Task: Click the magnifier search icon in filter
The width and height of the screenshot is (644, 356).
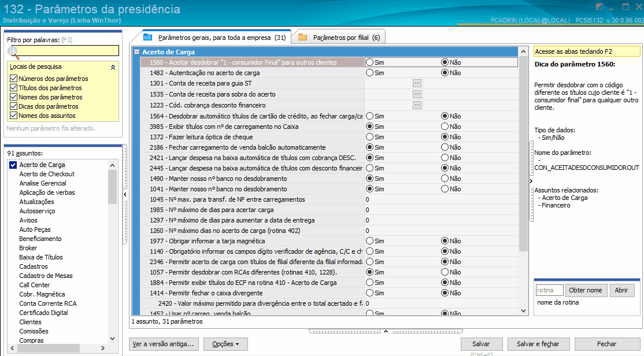Action: click(13, 53)
